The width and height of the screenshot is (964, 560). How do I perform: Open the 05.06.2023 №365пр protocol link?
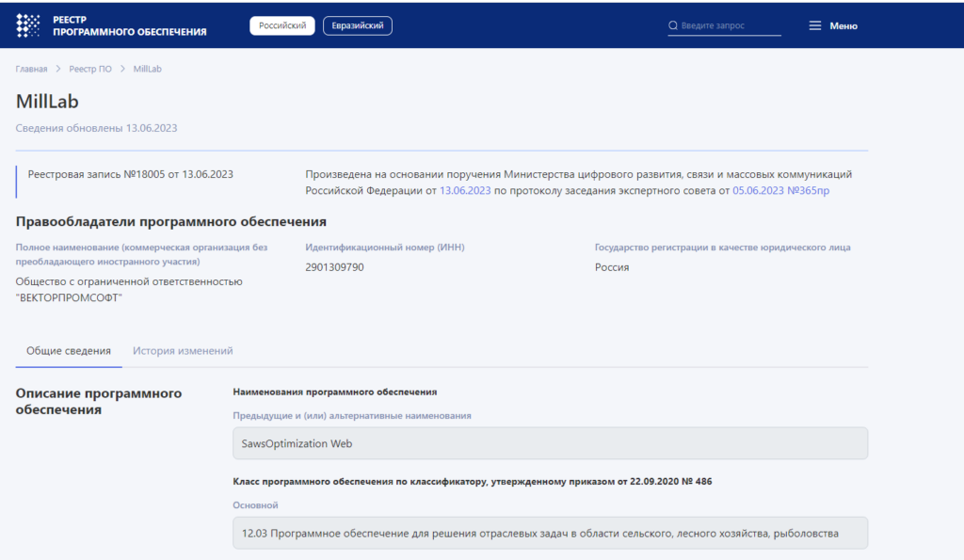(x=780, y=190)
